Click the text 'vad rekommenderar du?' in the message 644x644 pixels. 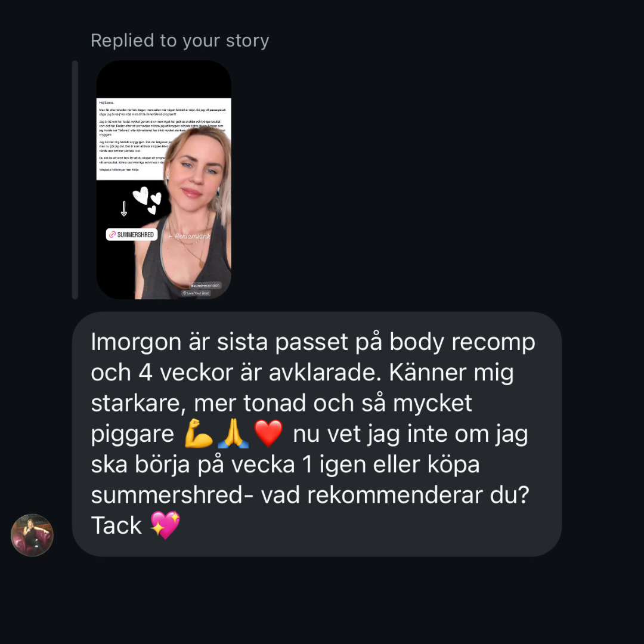point(395,495)
